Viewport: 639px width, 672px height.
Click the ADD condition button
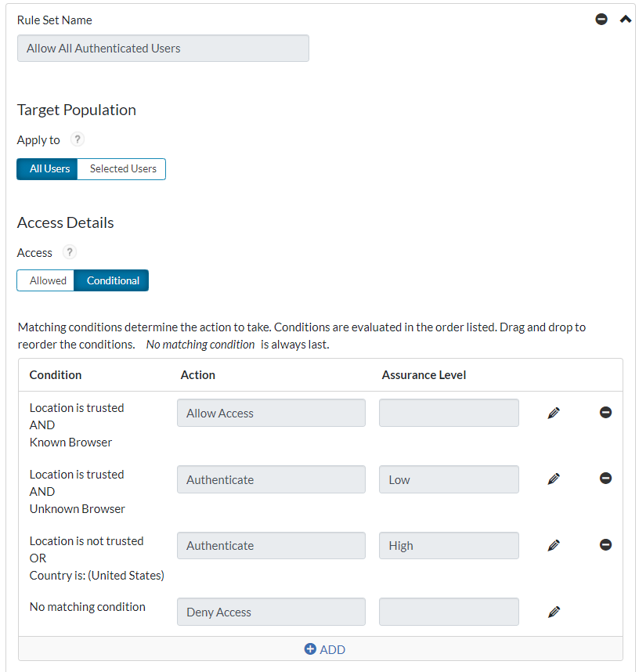click(x=324, y=649)
